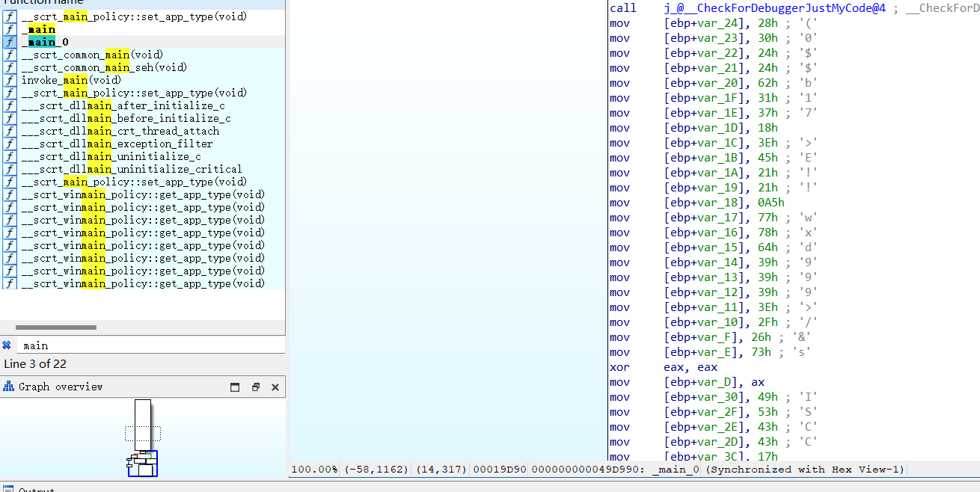The image size is (980, 492).
Task: Select the _main_0 function row
Action: [x=143, y=42]
